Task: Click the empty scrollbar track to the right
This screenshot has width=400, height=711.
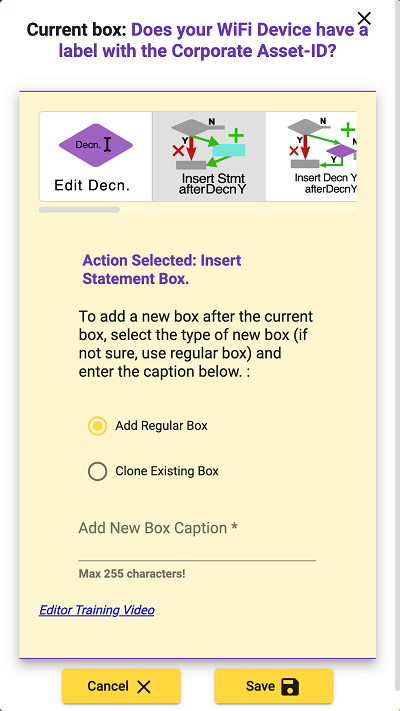Action: (x=238, y=209)
